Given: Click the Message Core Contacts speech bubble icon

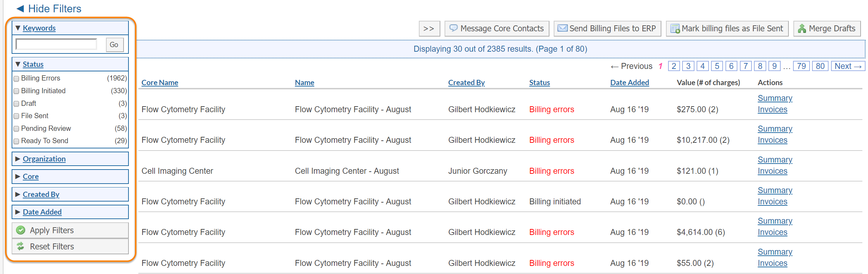Looking at the screenshot, I should pyautogui.click(x=453, y=28).
